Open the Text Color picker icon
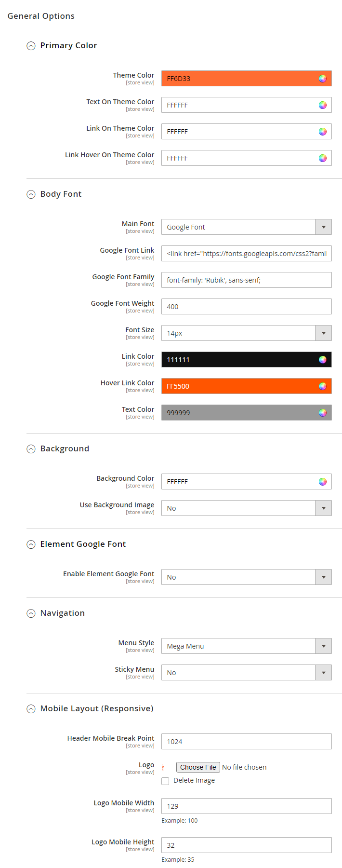 point(323,413)
